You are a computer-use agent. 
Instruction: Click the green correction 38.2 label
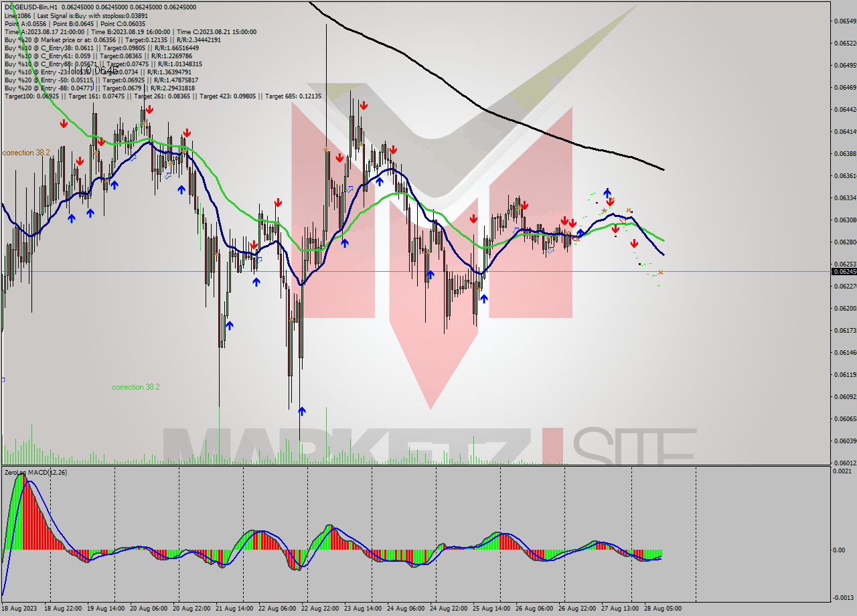[136, 387]
